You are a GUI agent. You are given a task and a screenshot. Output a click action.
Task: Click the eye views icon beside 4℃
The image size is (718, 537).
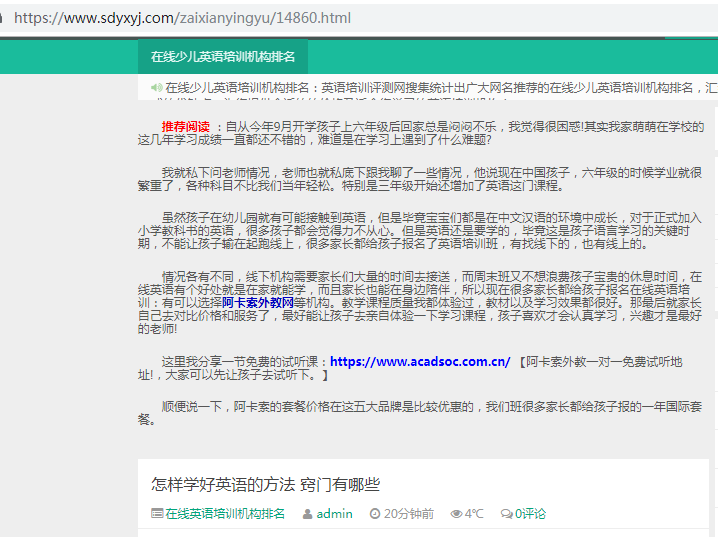tap(456, 514)
